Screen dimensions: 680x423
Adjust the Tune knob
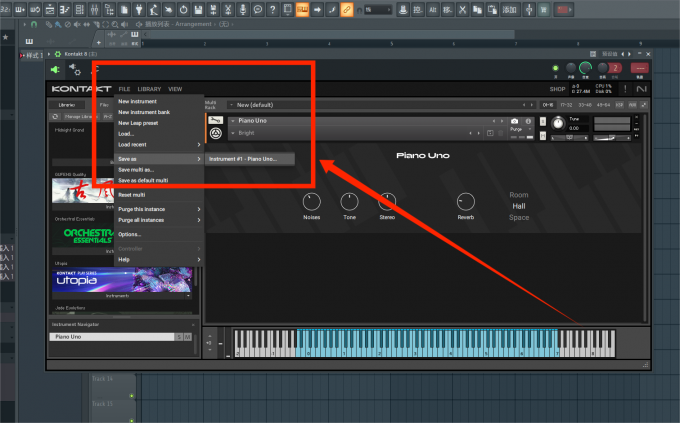click(x=558, y=123)
